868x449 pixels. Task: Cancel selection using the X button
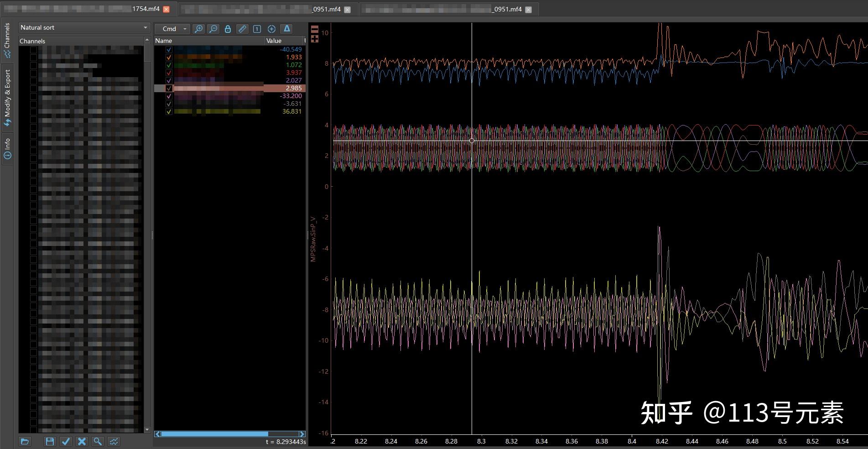tap(81, 441)
